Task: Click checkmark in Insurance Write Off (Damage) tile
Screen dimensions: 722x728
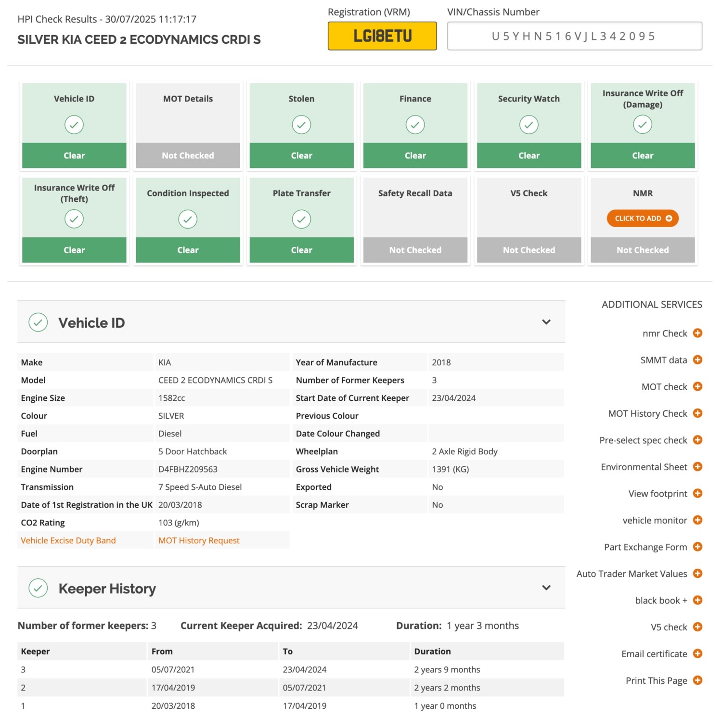Action: pos(643,125)
